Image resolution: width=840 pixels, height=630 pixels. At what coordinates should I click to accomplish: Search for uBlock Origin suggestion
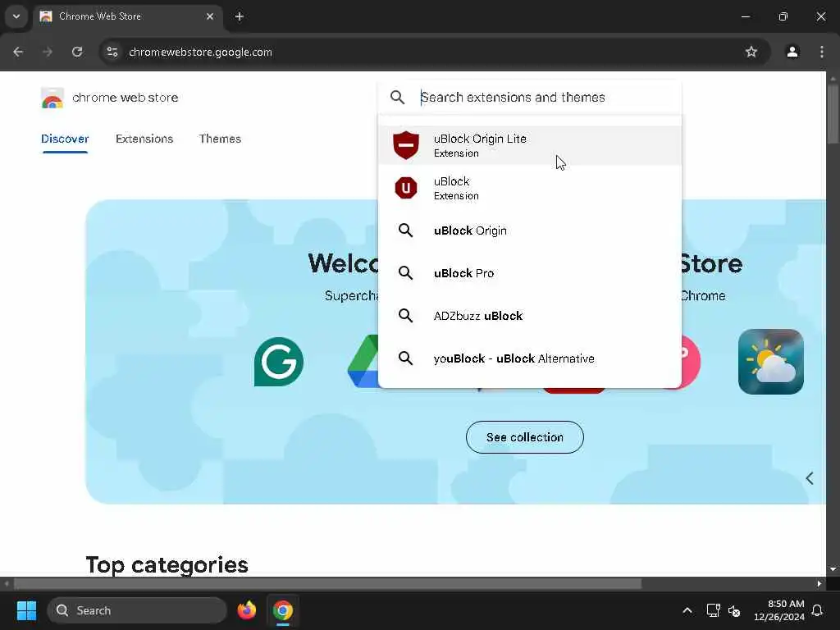(530, 231)
